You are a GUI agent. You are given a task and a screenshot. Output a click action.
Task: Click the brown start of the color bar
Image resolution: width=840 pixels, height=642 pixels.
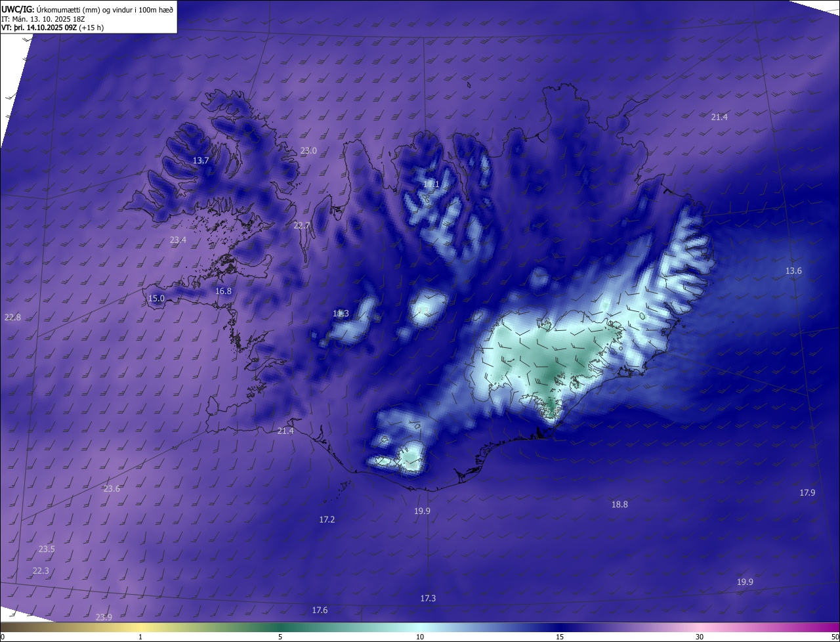[x=8, y=627]
